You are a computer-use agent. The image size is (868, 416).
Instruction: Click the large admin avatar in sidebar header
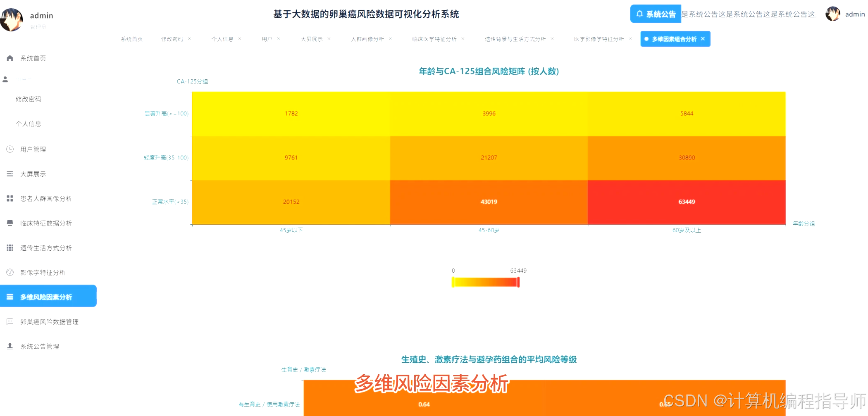click(12, 19)
